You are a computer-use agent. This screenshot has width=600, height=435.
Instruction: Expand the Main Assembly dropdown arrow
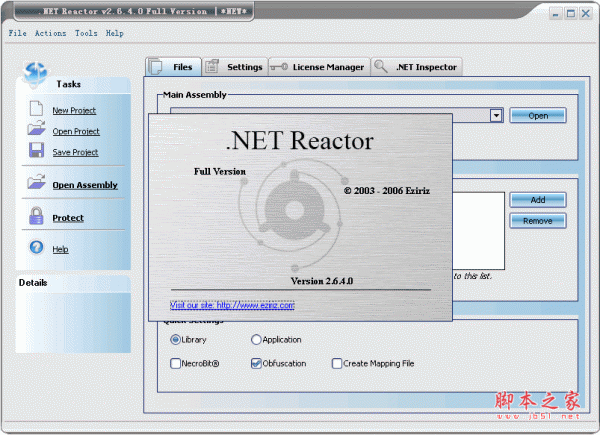(496, 115)
